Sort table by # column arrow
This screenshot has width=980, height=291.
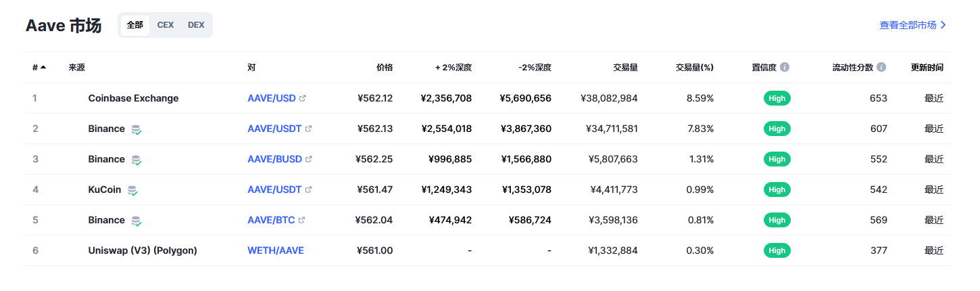pyautogui.click(x=43, y=68)
